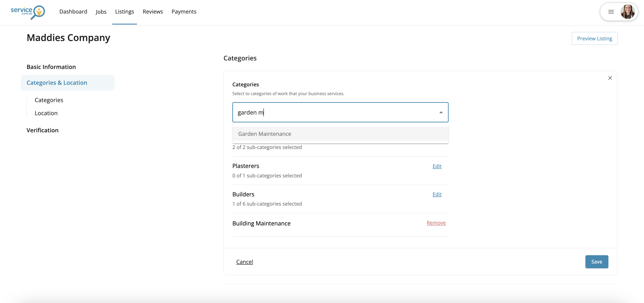Click Preview Listing button
Image resolution: width=644 pixels, height=303 pixels.
pyautogui.click(x=594, y=39)
